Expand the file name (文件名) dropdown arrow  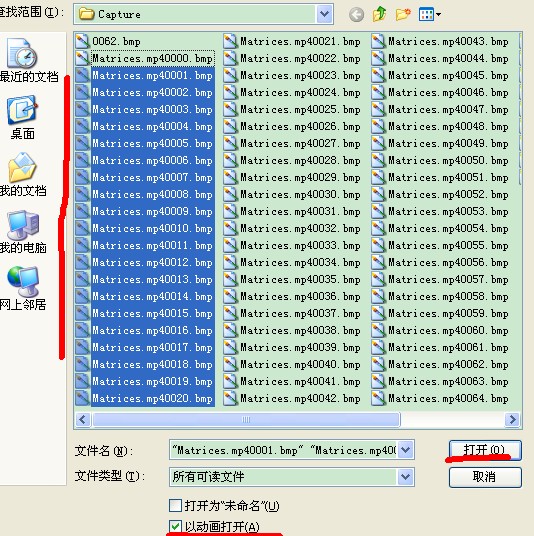coord(405,450)
